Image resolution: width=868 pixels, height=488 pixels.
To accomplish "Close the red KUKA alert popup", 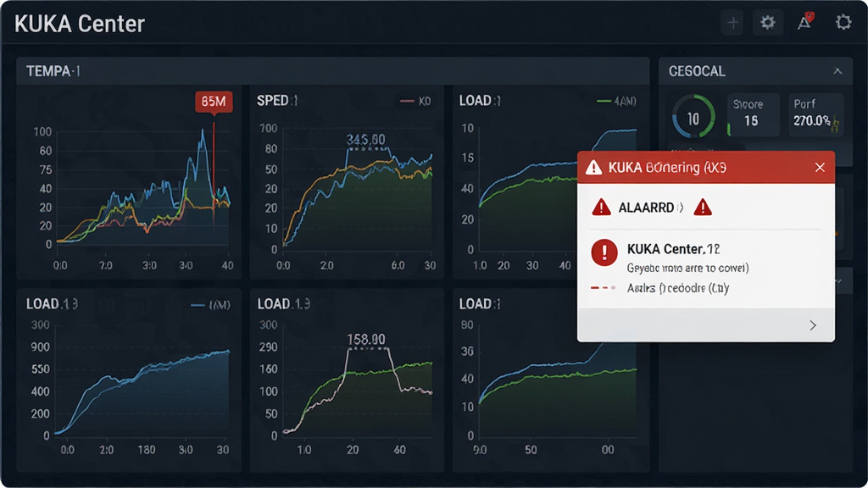I will pos(820,167).
